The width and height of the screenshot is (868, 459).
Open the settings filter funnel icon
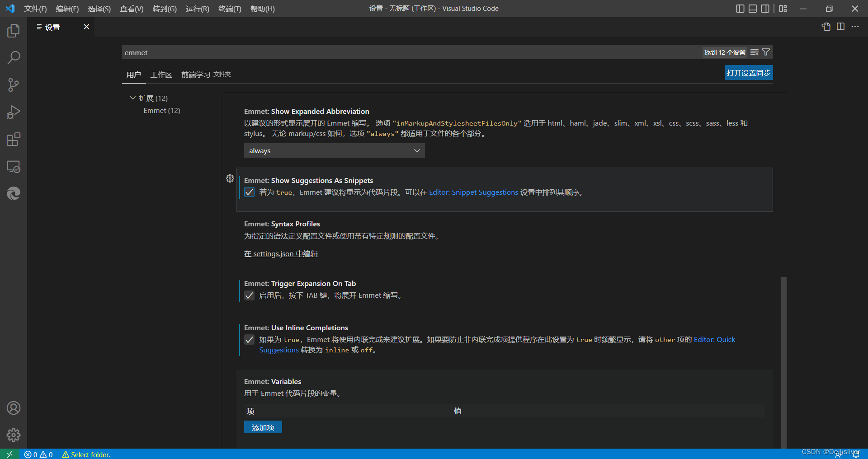coord(766,52)
